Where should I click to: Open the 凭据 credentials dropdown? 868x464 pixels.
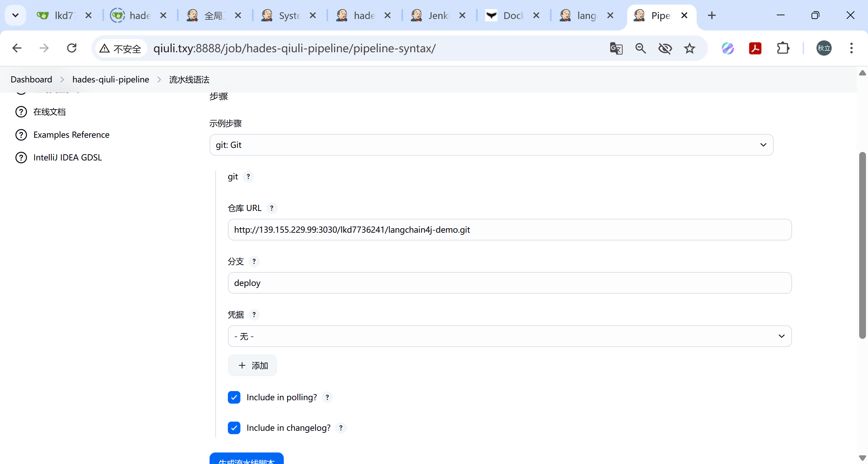509,336
